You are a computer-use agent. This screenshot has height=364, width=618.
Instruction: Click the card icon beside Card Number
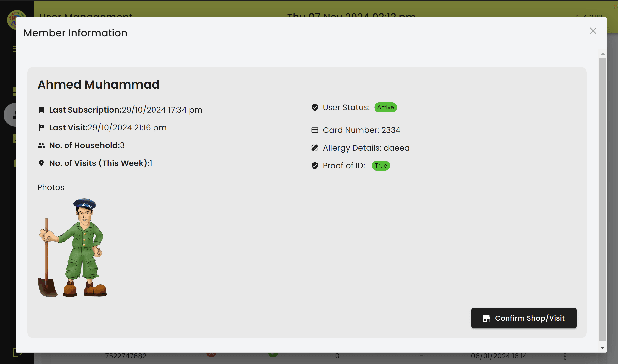tap(315, 130)
